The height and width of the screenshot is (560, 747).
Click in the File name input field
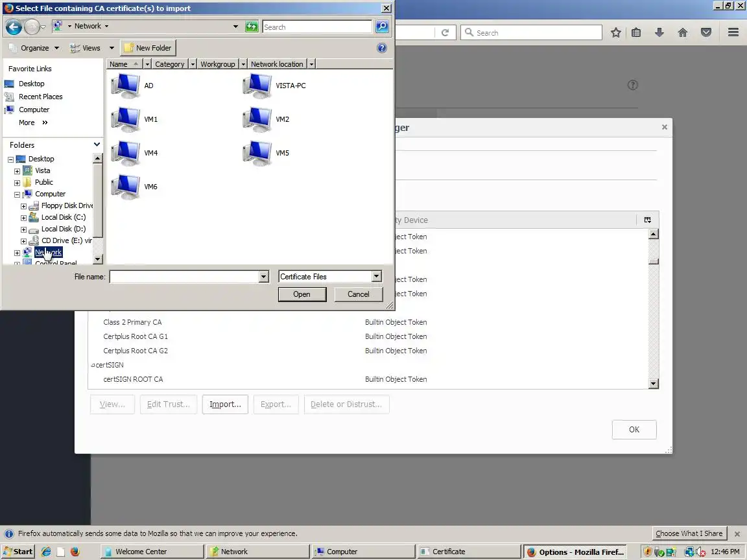[x=184, y=277]
